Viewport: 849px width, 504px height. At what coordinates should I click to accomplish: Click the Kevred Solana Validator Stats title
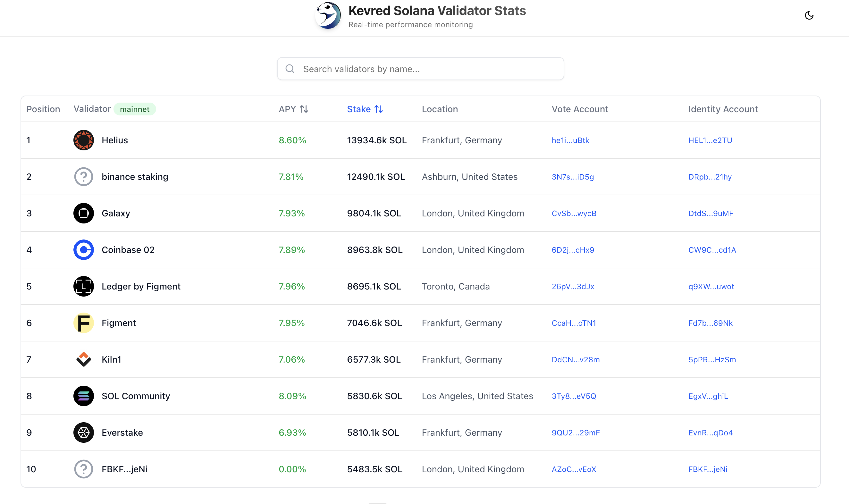click(x=437, y=11)
